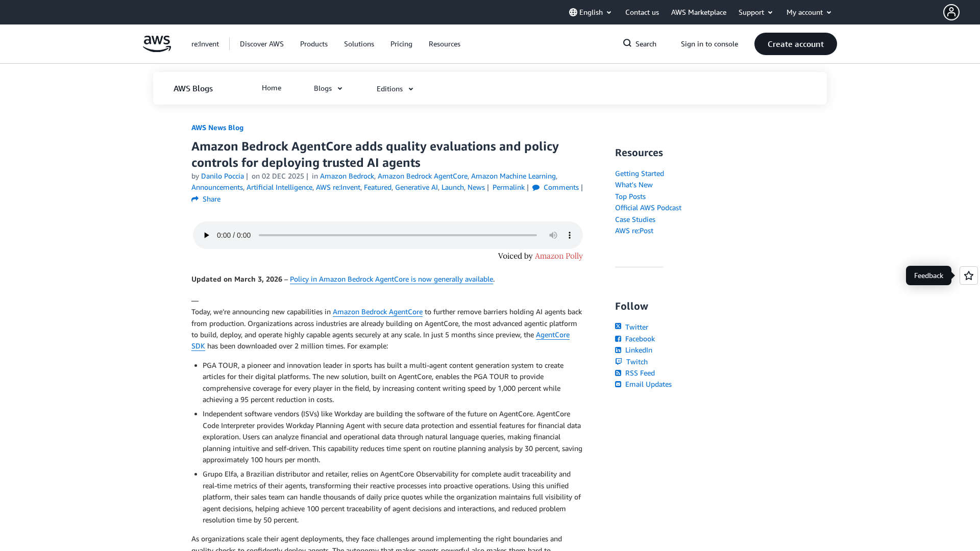Click the audio progress seek bar
This screenshot has width=980, height=551.
tap(397, 235)
